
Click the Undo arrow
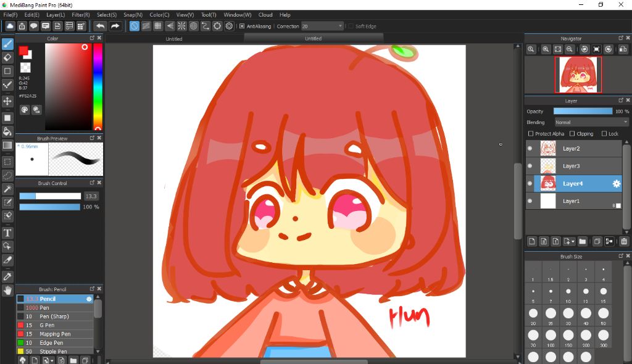point(101,26)
